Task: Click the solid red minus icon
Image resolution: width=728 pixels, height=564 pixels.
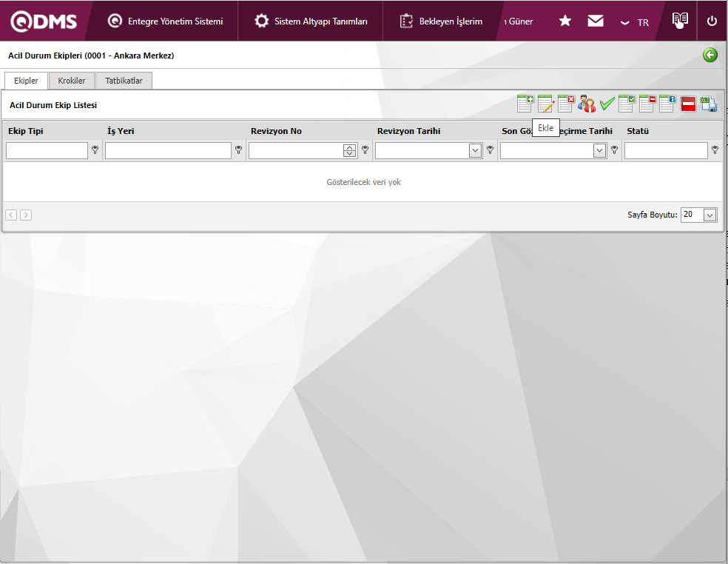Action: (688, 104)
